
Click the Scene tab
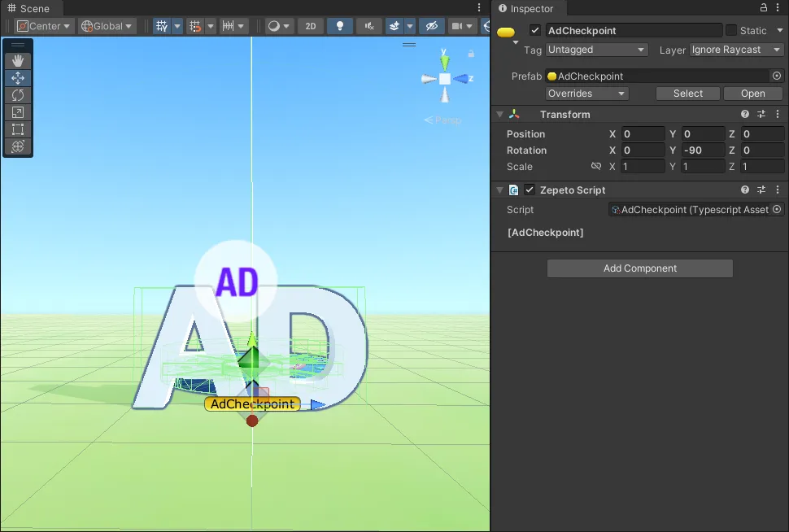coord(28,9)
